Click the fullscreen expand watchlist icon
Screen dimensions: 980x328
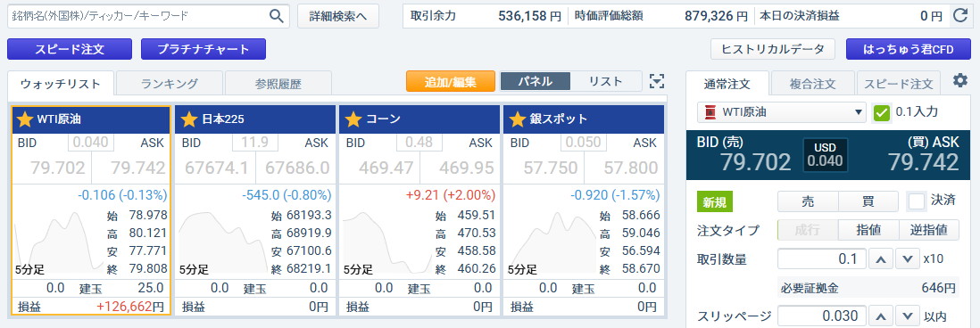coord(657,81)
